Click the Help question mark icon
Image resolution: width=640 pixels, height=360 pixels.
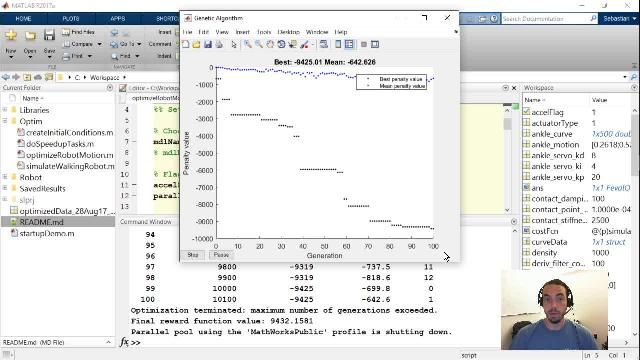coord(494,19)
